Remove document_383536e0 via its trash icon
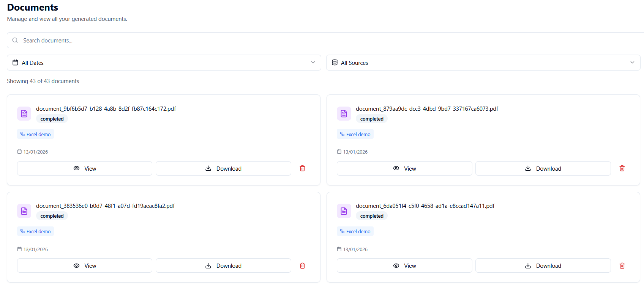 (302, 266)
